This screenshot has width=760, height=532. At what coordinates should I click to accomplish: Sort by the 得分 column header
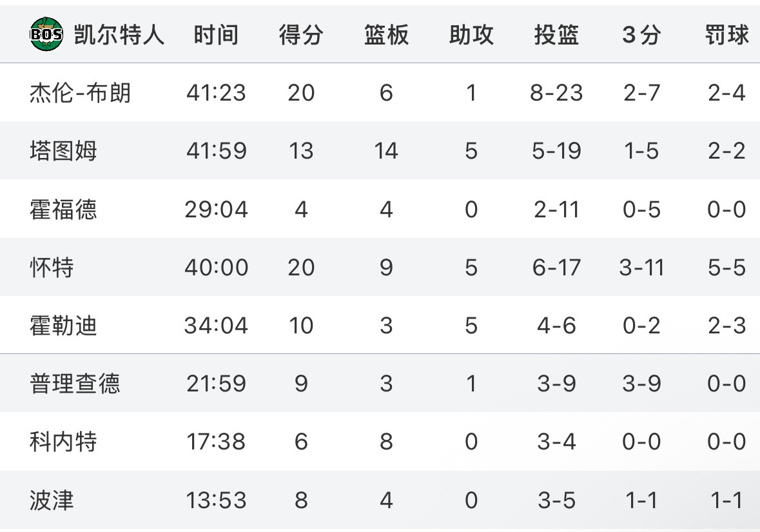301,35
